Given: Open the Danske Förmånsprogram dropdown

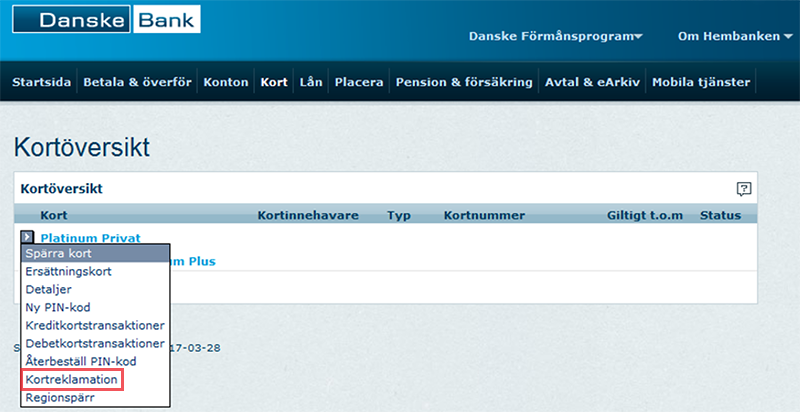Looking at the screenshot, I should [x=556, y=36].
